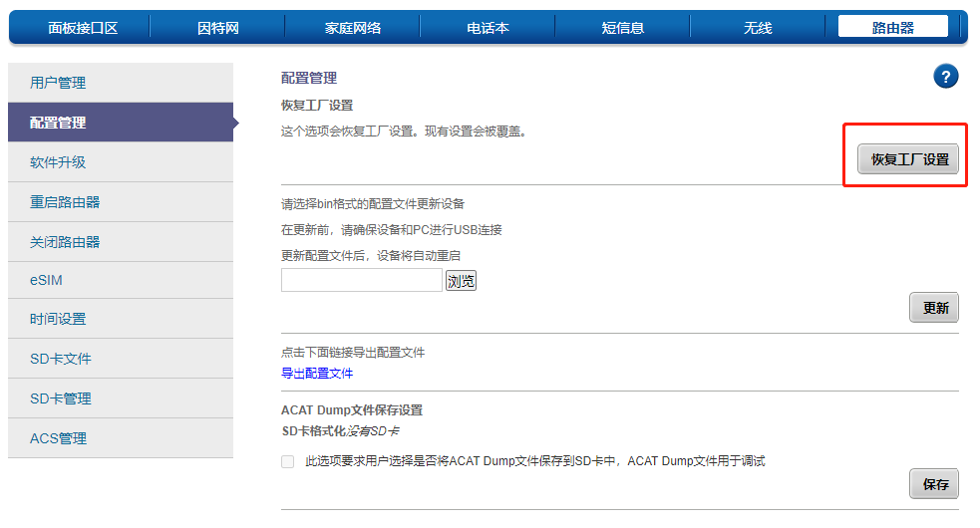Open the eSIM sidebar entry

tap(121, 280)
